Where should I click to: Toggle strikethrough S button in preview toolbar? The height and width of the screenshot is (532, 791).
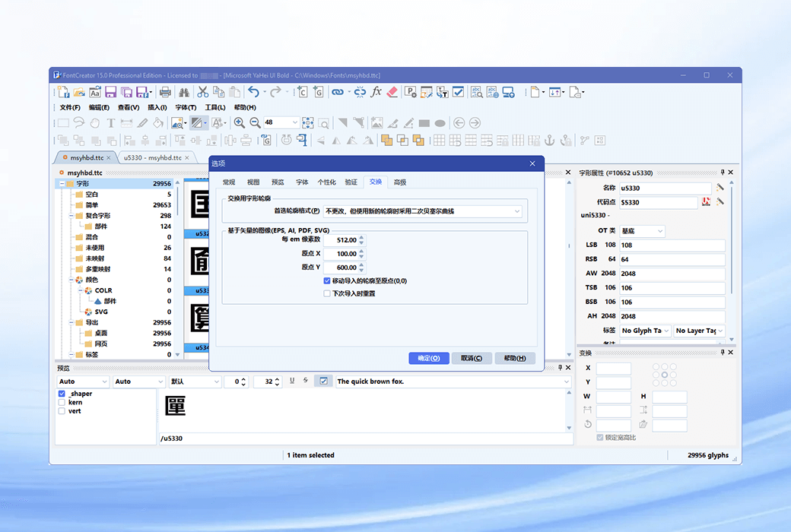click(306, 382)
